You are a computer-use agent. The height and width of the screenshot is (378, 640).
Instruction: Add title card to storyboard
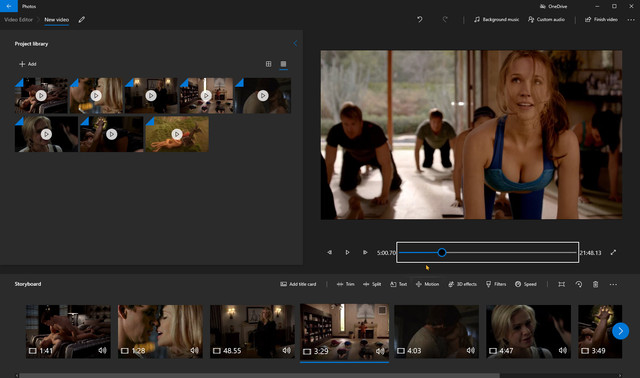pos(298,284)
